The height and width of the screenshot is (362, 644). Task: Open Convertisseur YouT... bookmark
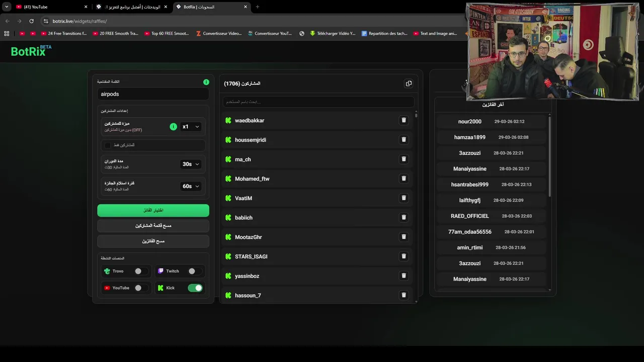point(269,34)
